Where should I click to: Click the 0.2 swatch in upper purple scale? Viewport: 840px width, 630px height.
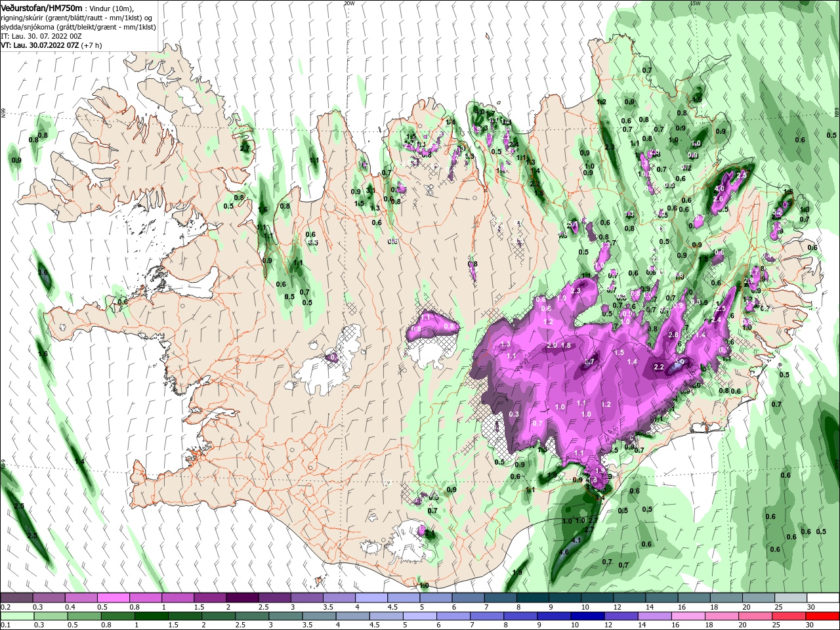click(16, 598)
